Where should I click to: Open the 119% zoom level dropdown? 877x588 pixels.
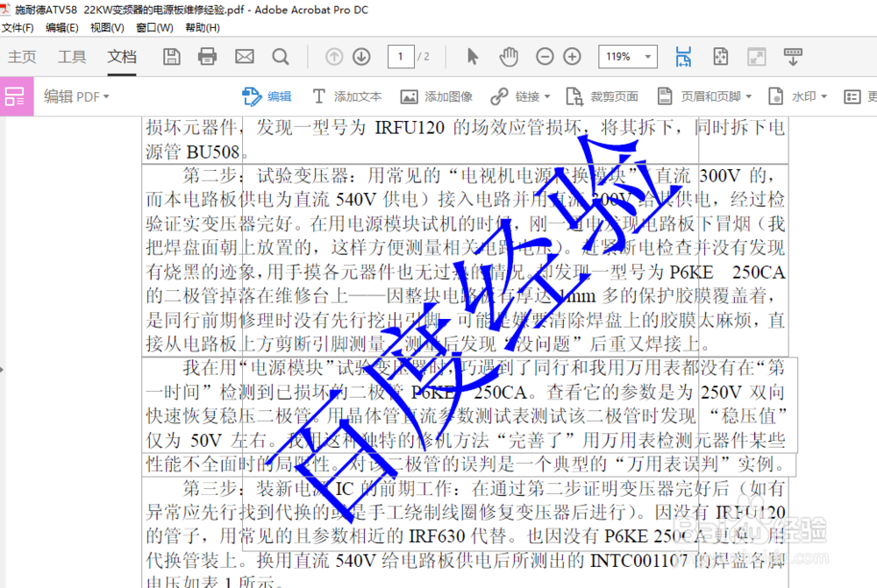(627, 56)
